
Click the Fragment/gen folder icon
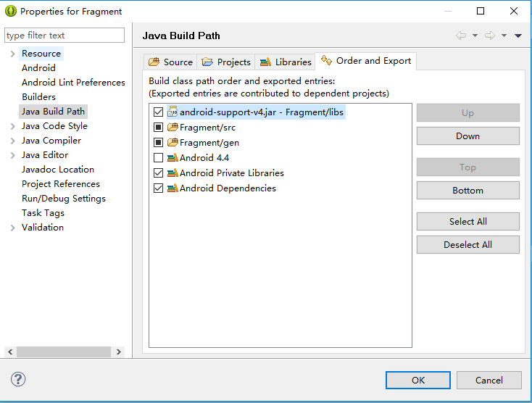coord(173,143)
